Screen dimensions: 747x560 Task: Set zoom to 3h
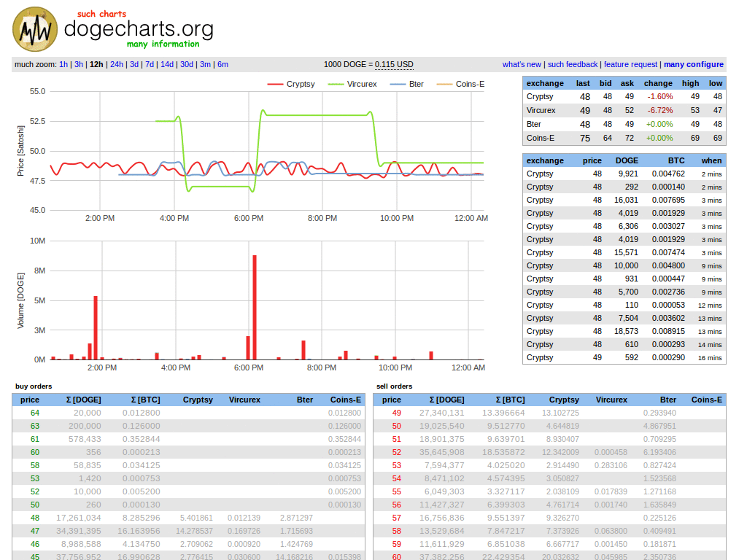coord(79,64)
